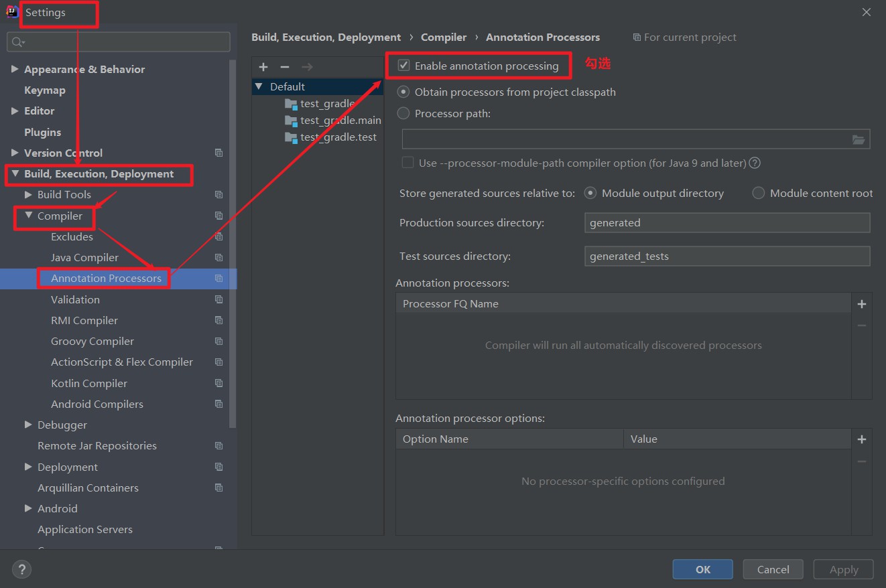This screenshot has height=588, width=886.
Task: Click the help icon next to processor-module-path option
Action: [755, 163]
